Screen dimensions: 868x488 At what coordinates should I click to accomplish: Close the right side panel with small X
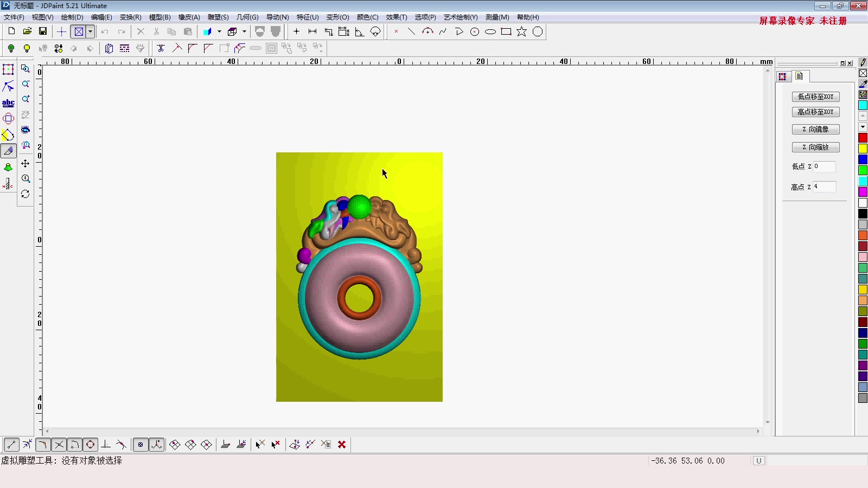(850, 63)
